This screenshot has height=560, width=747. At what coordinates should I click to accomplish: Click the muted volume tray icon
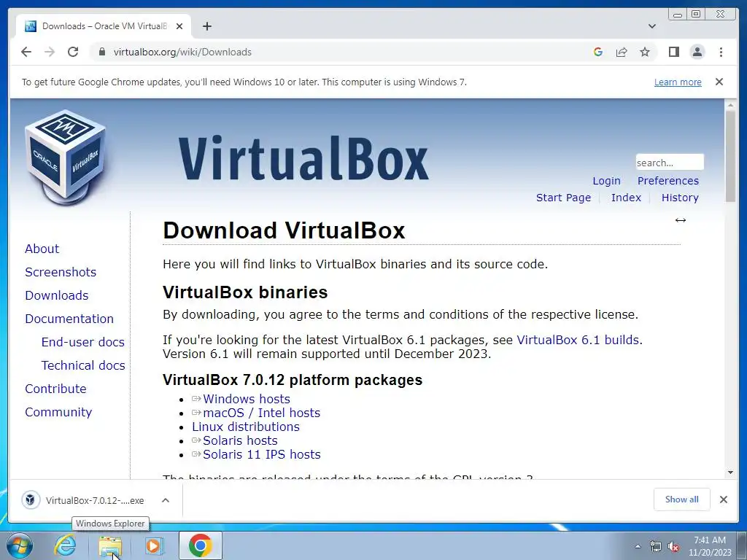673,547
